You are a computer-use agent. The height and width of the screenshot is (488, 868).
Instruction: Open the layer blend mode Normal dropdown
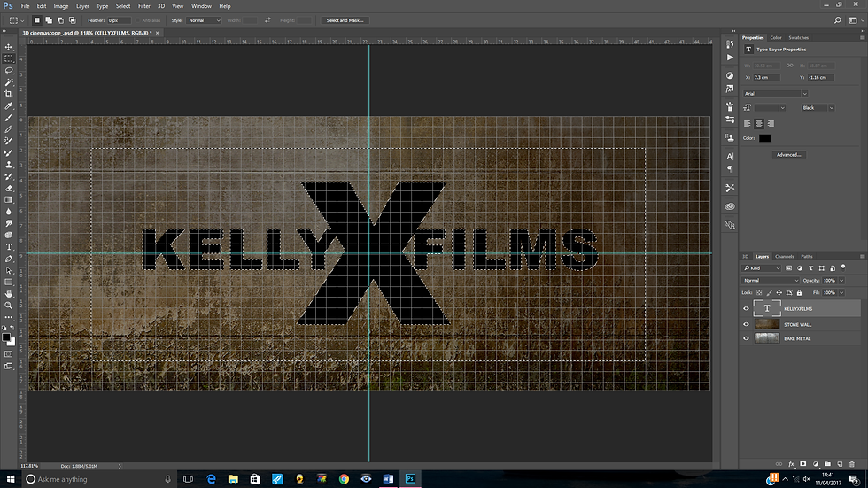(x=771, y=281)
